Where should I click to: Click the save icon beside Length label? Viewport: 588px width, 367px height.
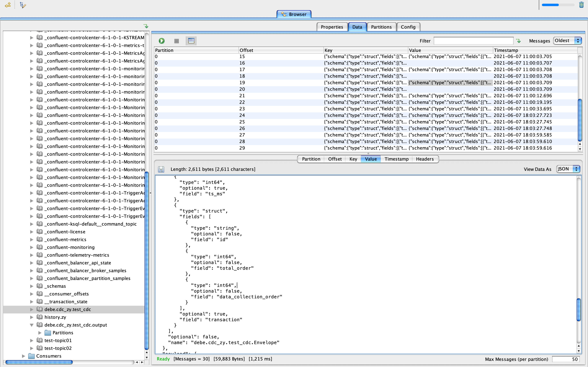(161, 169)
